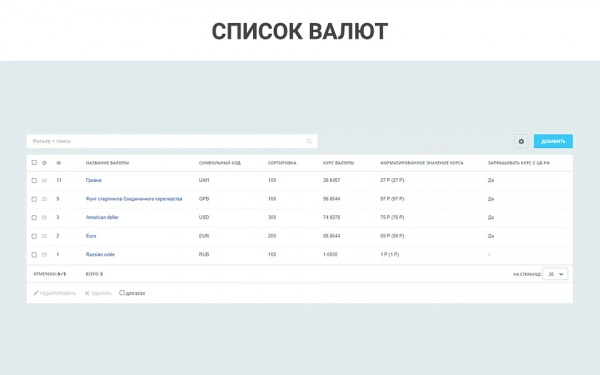The height and width of the screenshot is (375, 600).
Task: Open row menu icon for Гривна
Action: point(44,180)
